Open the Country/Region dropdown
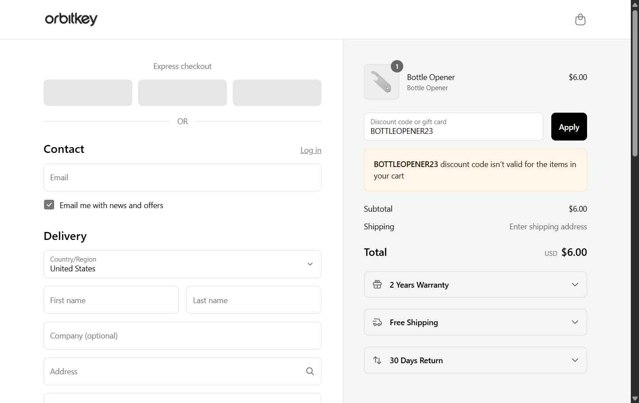The width and height of the screenshot is (639, 403). tap(182, 264)
